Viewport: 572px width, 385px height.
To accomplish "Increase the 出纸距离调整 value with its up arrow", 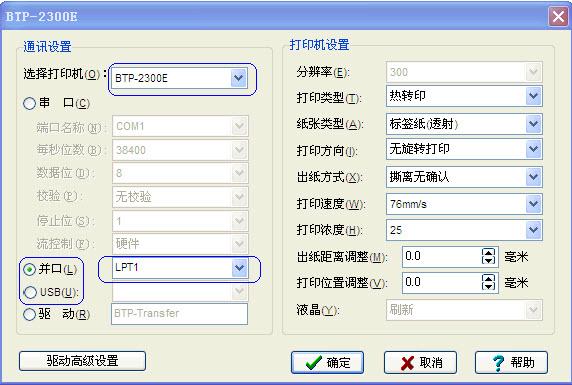I will coord(488,252).
